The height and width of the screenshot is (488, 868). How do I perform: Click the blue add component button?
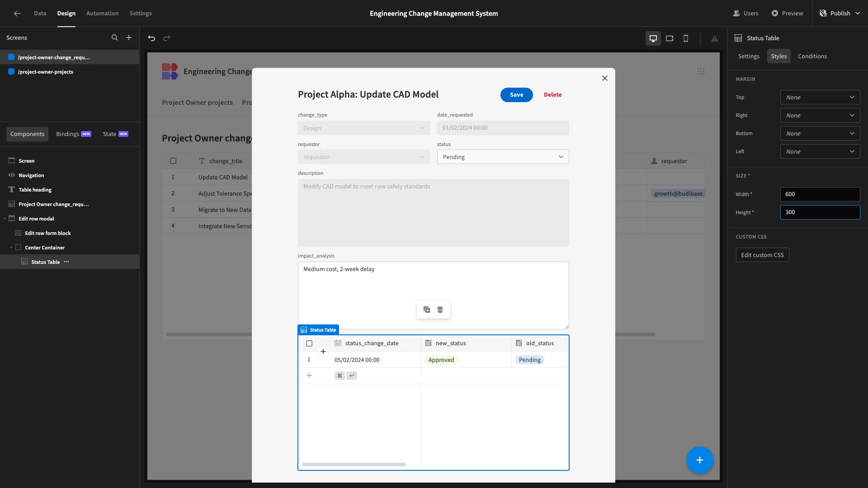[x=699, y=460]
